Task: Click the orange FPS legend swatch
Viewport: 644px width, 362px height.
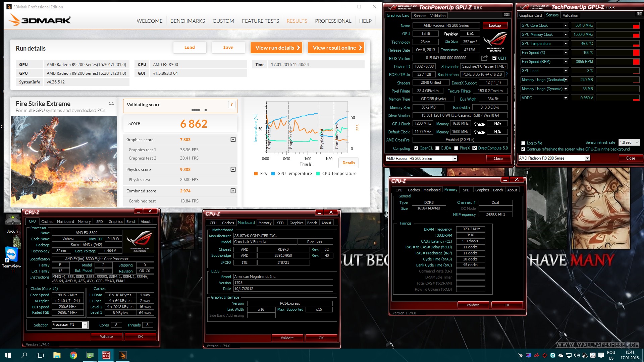Action: click(x=256, y=174)
